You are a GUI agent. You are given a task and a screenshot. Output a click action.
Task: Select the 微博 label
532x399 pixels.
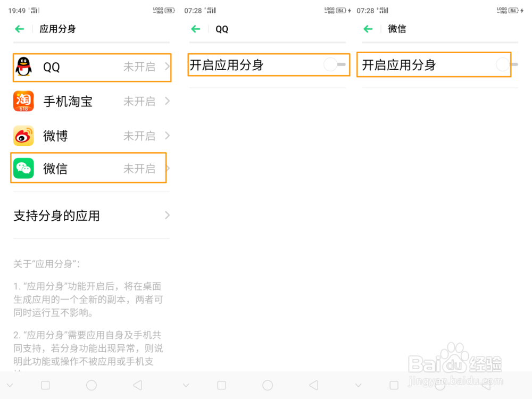55,136
